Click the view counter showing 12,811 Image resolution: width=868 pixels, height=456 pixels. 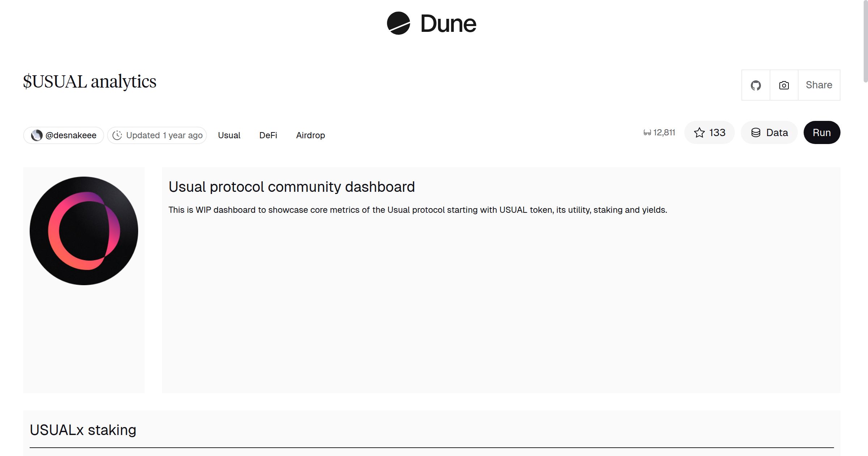click(664, 132)
